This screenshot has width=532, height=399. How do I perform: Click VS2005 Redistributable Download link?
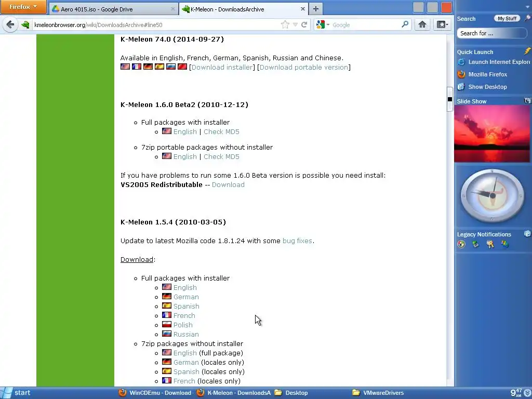228,184
